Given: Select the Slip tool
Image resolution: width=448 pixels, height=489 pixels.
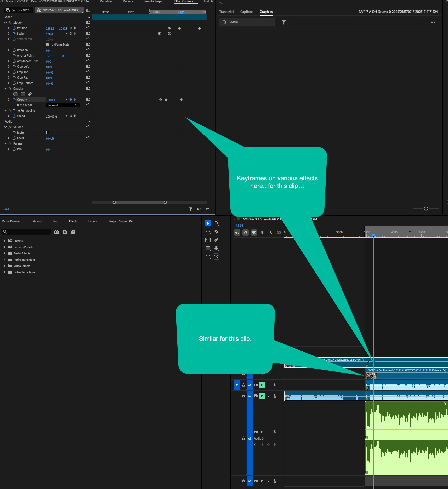Looking at the screenshot, I should (x=208, y=240).
